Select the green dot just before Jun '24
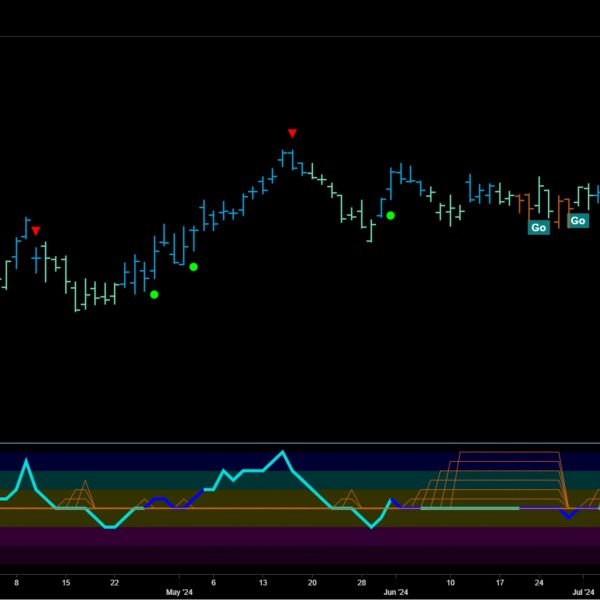Viewport: 600px width, 600px height. (x=390, y=215)
